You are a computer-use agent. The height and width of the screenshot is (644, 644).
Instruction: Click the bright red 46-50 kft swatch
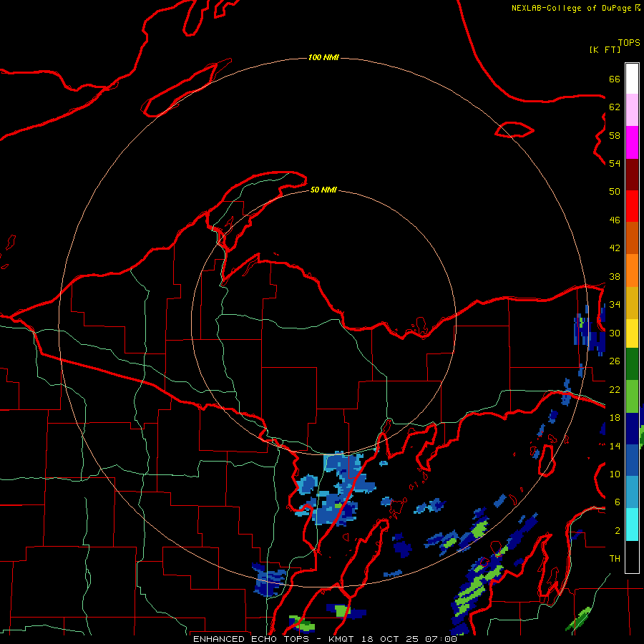632,206
